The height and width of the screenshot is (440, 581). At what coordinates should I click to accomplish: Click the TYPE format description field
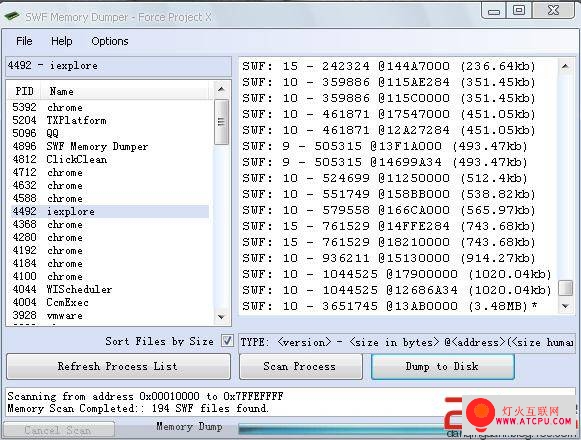[407, 342]
